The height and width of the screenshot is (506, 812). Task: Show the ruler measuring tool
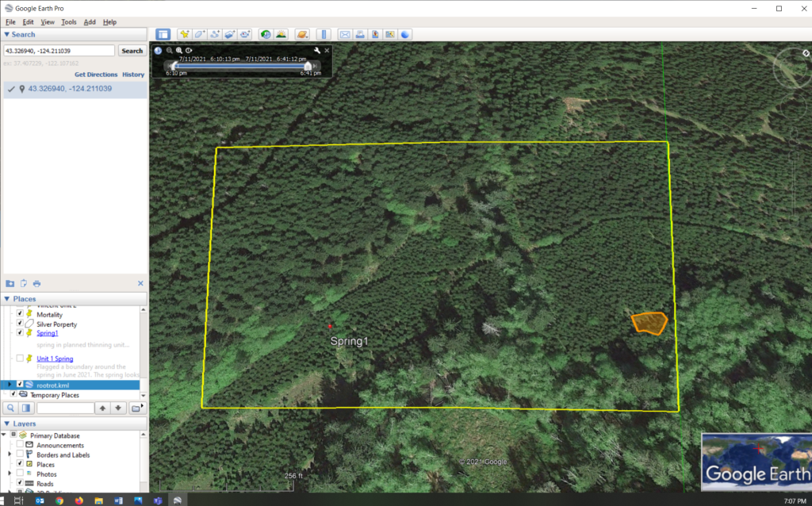coord(324,34)
